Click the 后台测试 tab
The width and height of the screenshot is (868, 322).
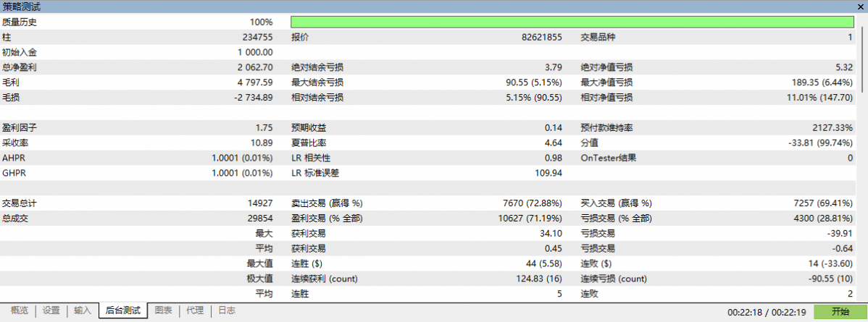123,311
